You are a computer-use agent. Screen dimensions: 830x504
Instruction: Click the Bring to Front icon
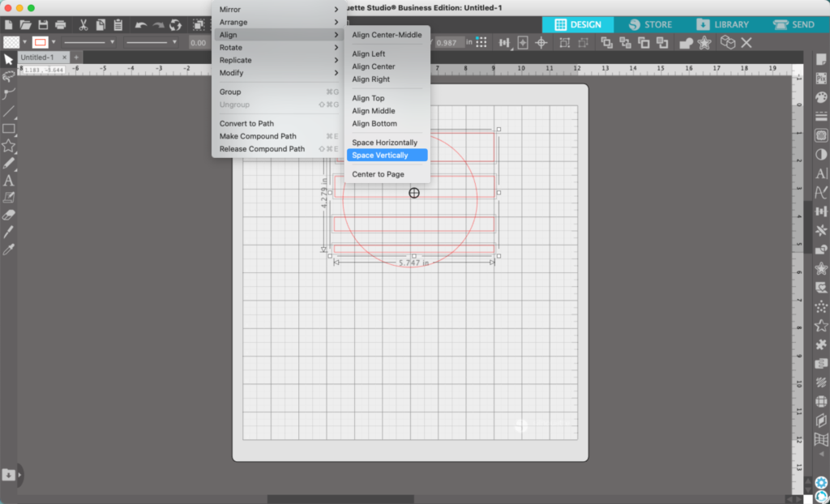point(606,43)
